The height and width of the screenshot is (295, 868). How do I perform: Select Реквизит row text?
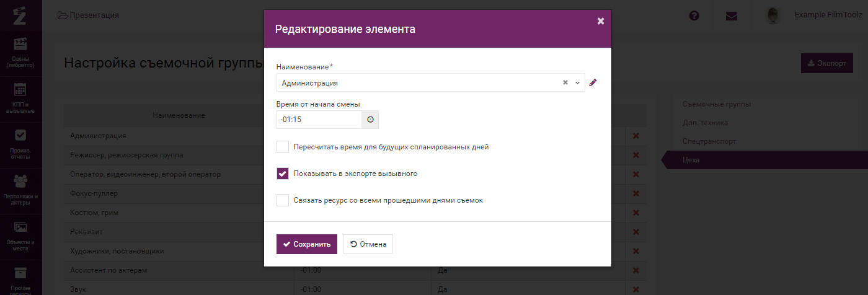[x=86, y=232]
